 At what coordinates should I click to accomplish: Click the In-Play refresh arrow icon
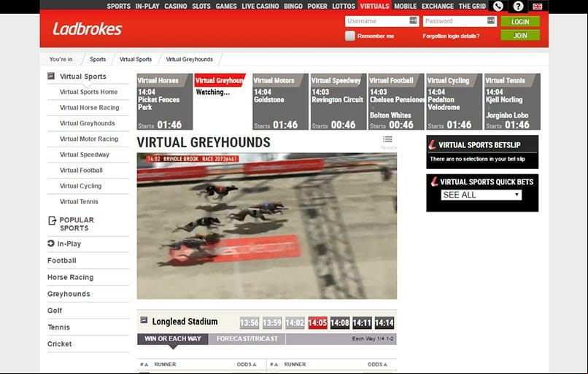click(51, 244)
